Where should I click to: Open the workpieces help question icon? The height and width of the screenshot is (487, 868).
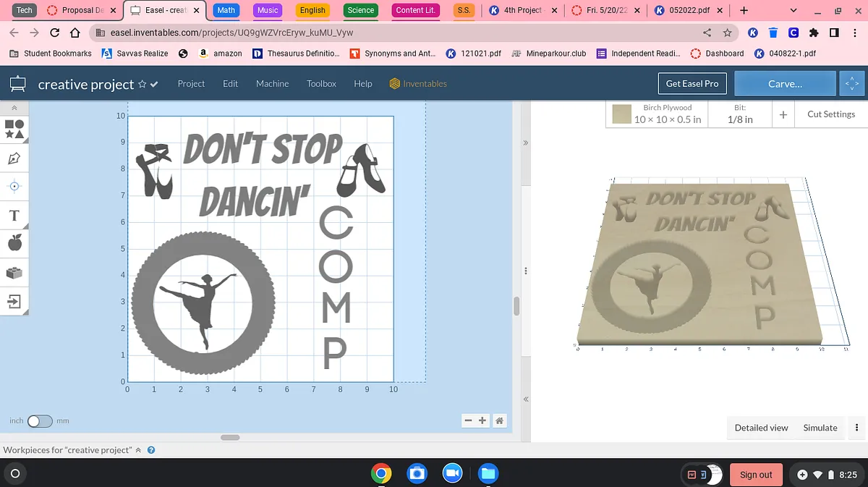point(151,450)
